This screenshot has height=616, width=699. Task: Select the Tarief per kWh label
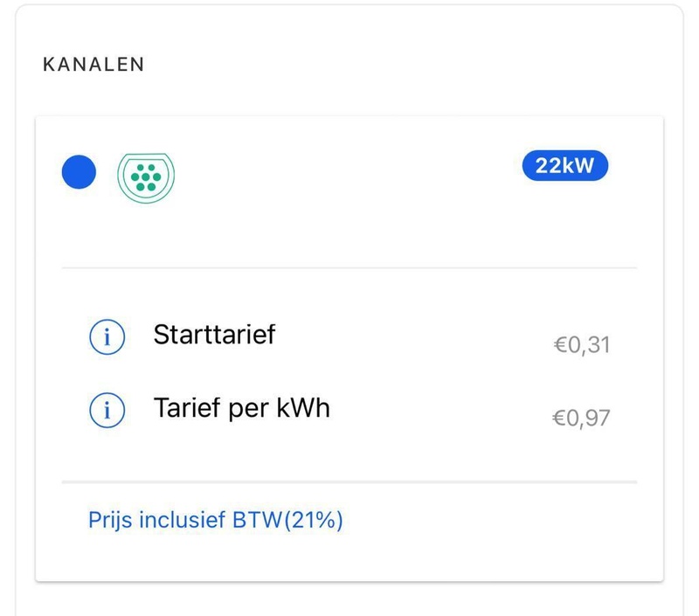coord(242,407)
